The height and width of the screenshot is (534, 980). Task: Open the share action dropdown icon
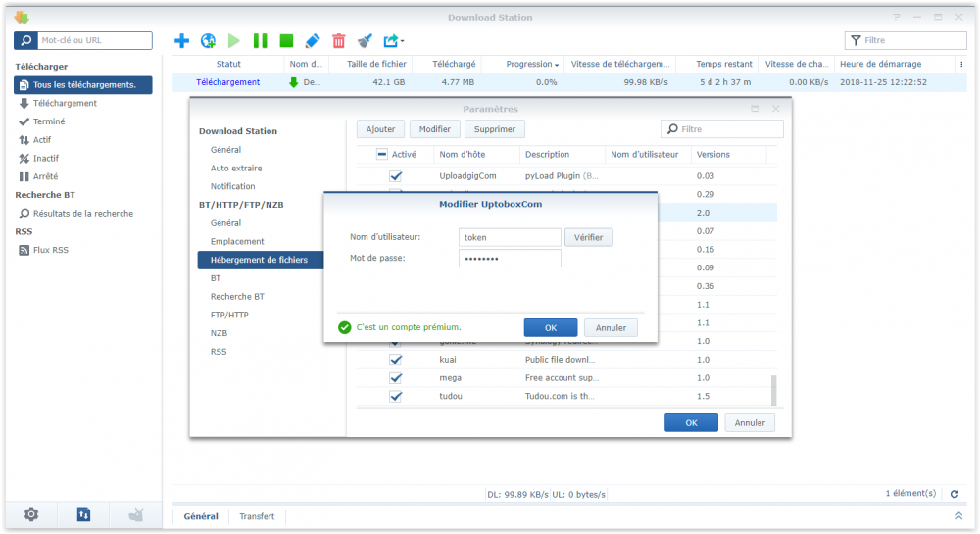click(x=393, y=40)
